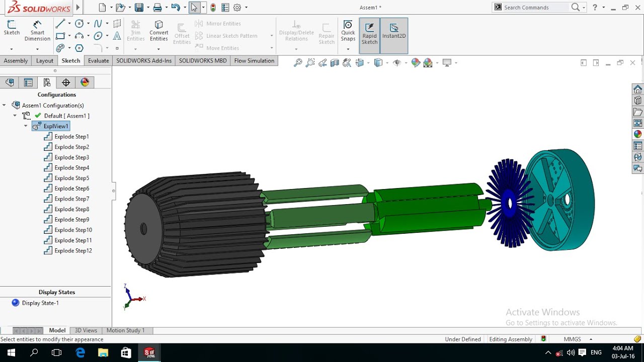Open File Explorer folder in task pane
Viewport: 644px width, 362px height.
(638, 112)
